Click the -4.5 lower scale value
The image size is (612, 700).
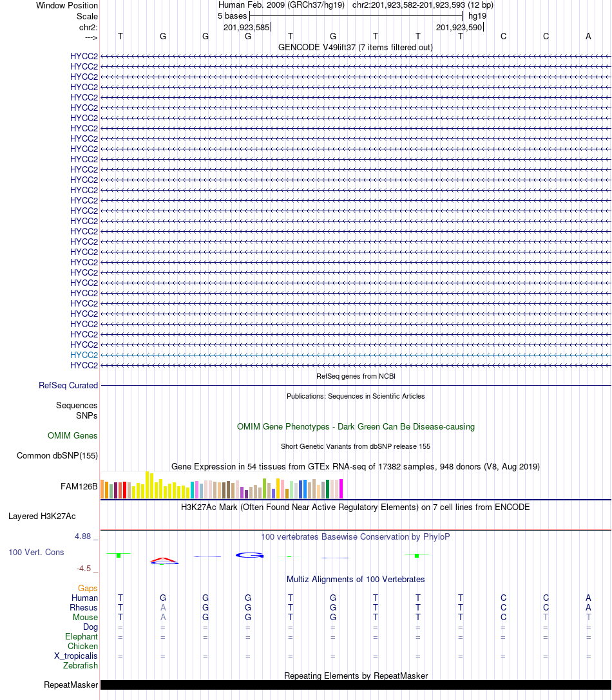pos(84,568)
